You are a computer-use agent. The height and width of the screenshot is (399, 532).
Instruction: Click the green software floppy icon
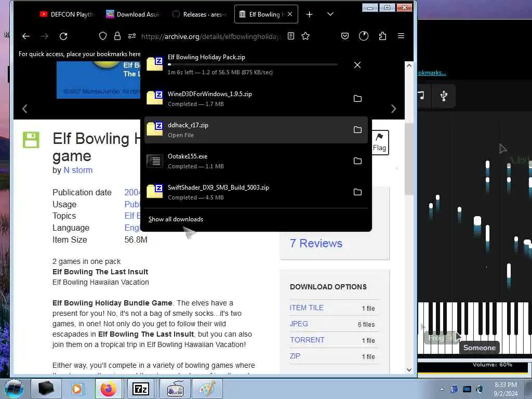(31, 140)
